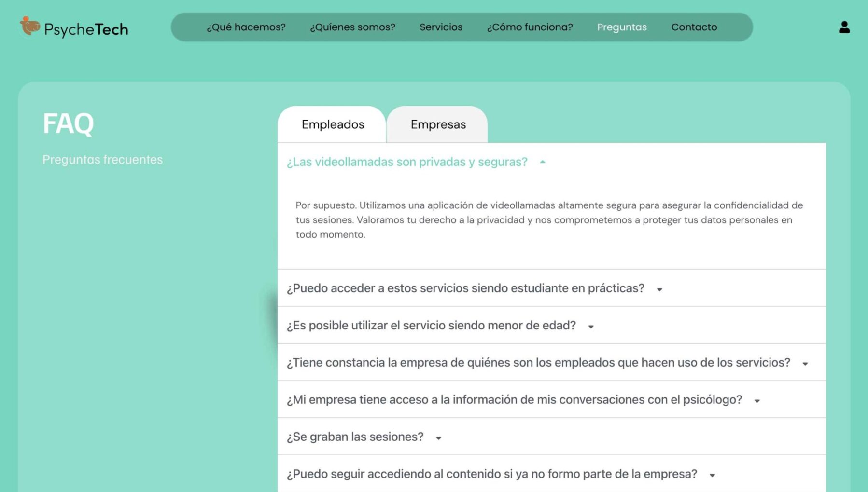868x492 pixels.
Task: Open the user account icon
Action: pos(845,27)
